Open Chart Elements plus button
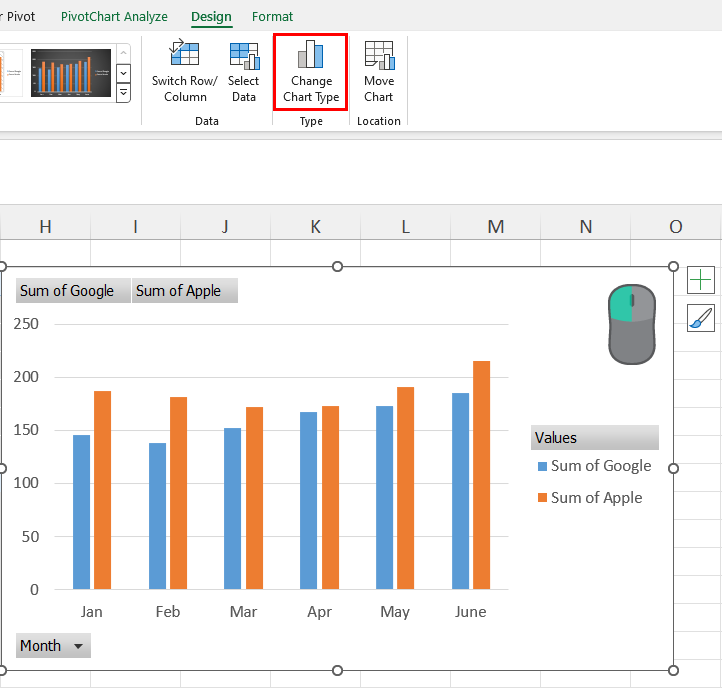 tap(700, 280)
